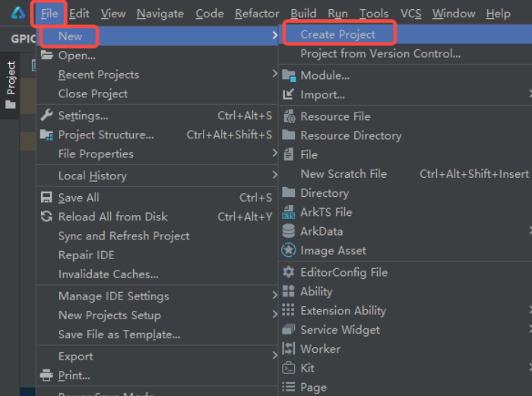The image size is (532, 396).
Task: Click the Reload All from Disk icon
Action: click(46, 217)
